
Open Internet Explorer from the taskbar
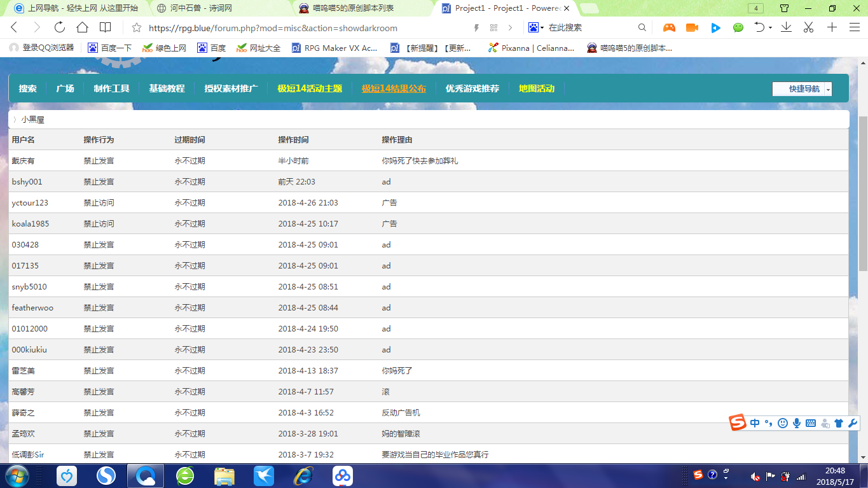tap(303, 475)
